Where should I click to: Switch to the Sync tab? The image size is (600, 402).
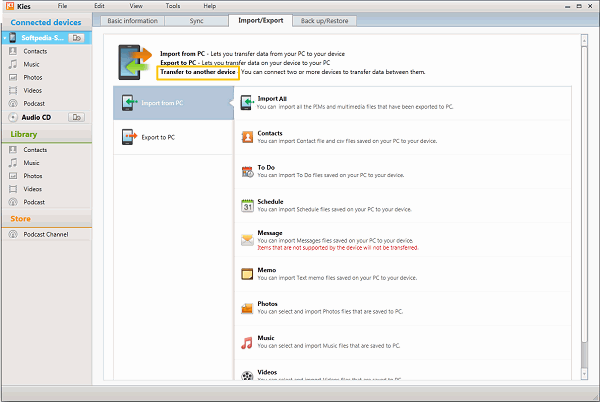coord(197,20)
